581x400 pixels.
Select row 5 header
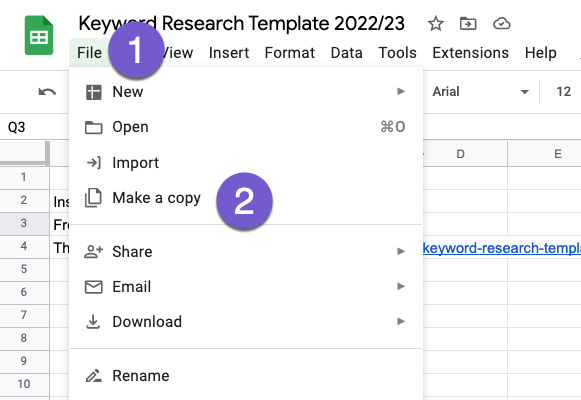[x=24, y=269]
